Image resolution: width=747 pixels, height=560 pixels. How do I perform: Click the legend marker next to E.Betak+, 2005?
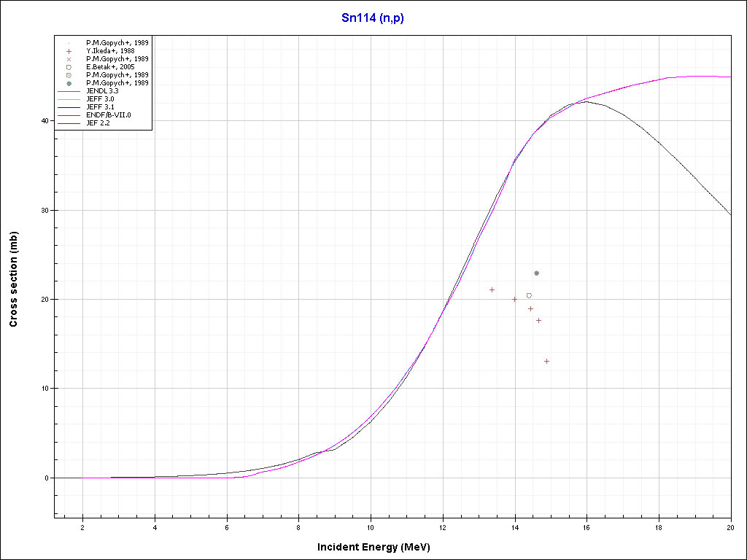click(69, 67)
